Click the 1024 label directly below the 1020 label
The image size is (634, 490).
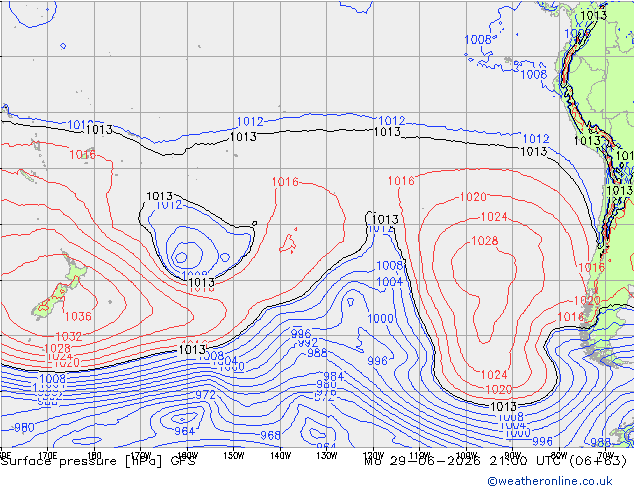click(x=494, y=217)
